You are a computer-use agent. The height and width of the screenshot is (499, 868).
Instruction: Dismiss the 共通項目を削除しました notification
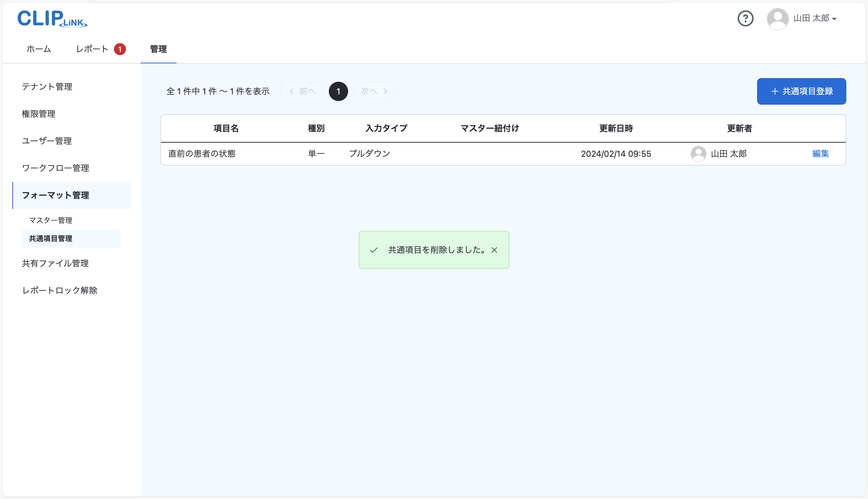click(x=494, y=250)
